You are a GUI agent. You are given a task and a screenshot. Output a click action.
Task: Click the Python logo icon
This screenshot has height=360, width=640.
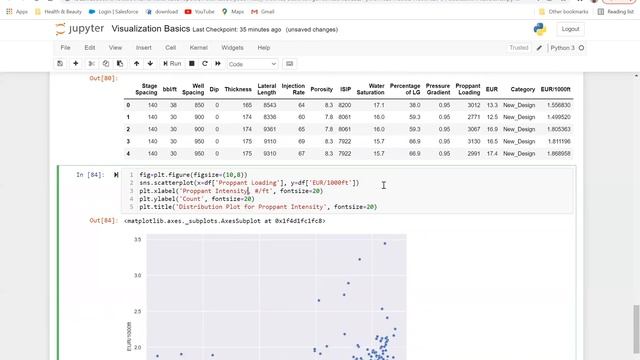[540, 29]
